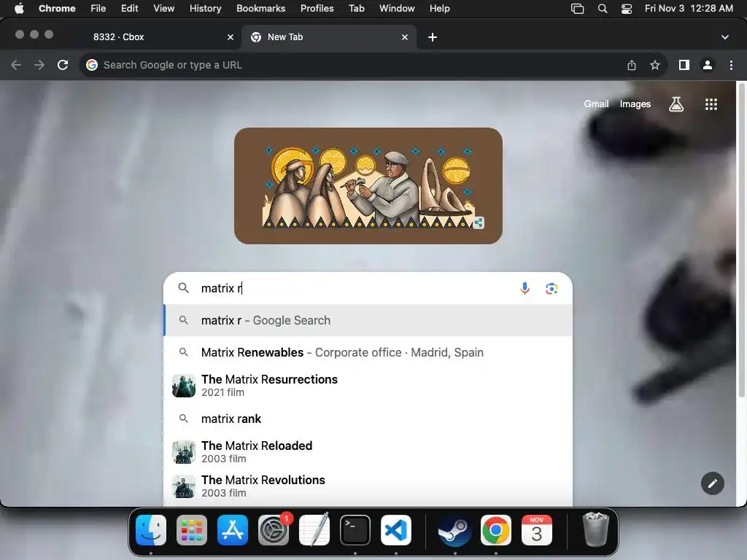Screen dimensions: 747x560
Task: Open Finder from the dock
Action: [151, 530]
